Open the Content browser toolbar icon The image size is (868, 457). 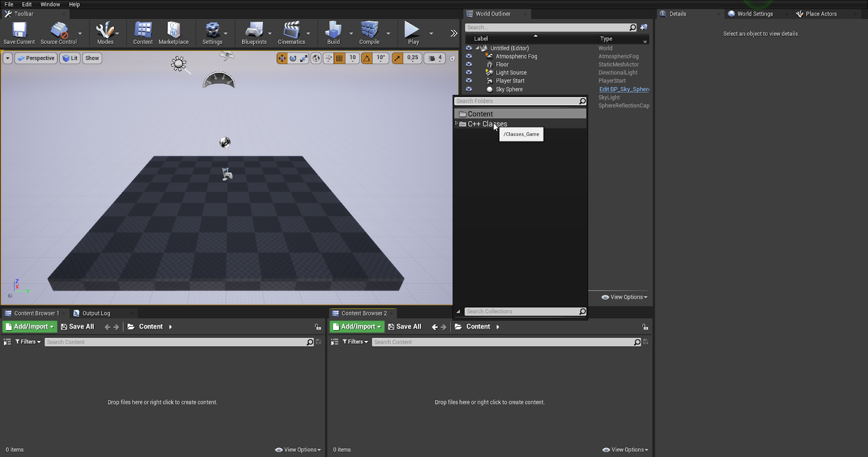coord(143,33)
